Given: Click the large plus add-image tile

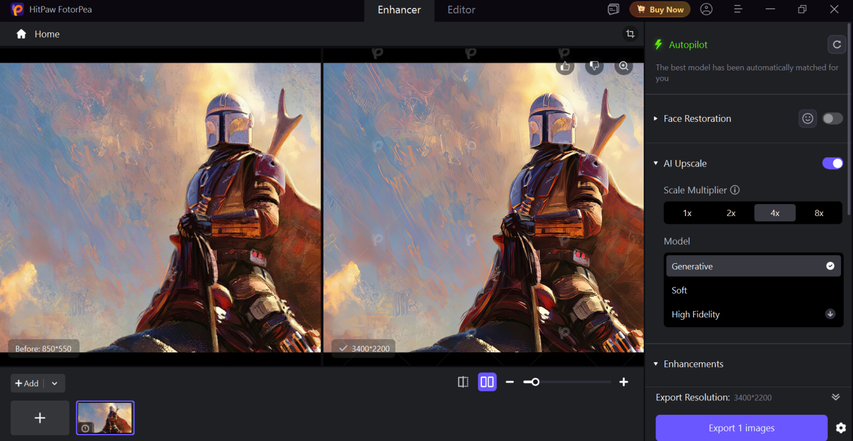Looking at the screenshot, I should (x=40, y=418).
